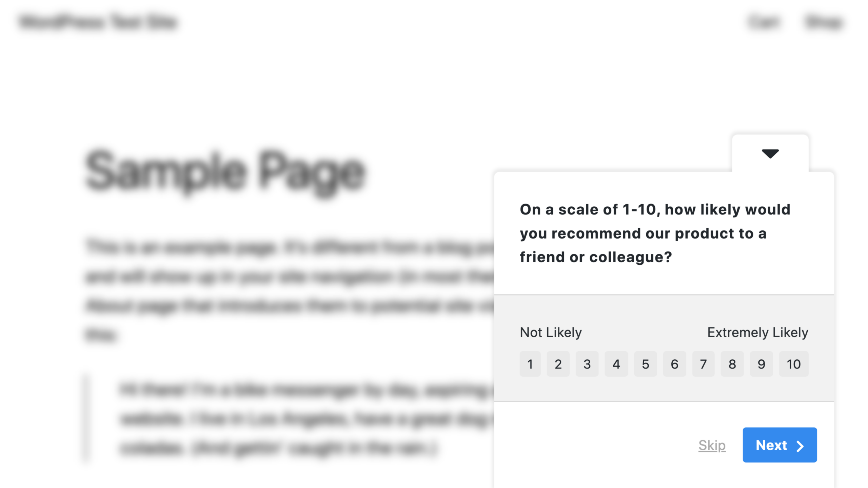Select rating 10 Extremely Likely
Image resolution: width=868 pixels, height=488 pixels.
point(794,364)
